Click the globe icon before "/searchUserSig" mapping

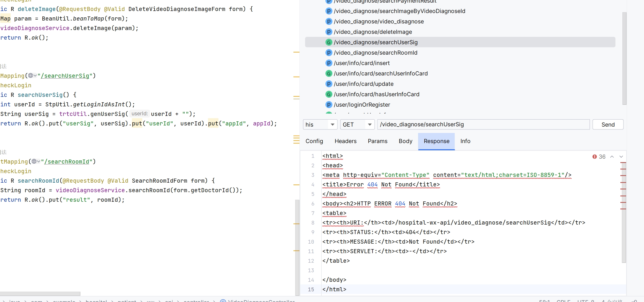coord(31,75)
